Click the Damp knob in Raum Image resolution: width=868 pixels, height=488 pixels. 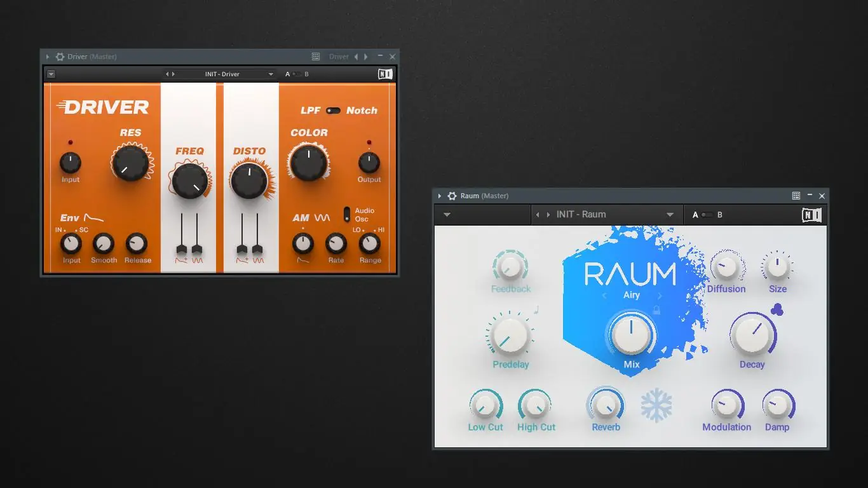[x=777, y=405]
